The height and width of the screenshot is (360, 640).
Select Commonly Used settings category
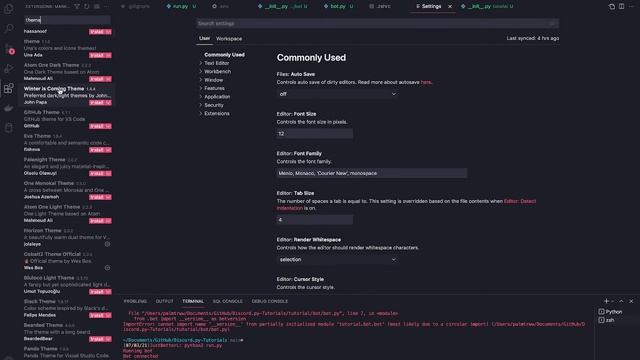tap(224, 55)
